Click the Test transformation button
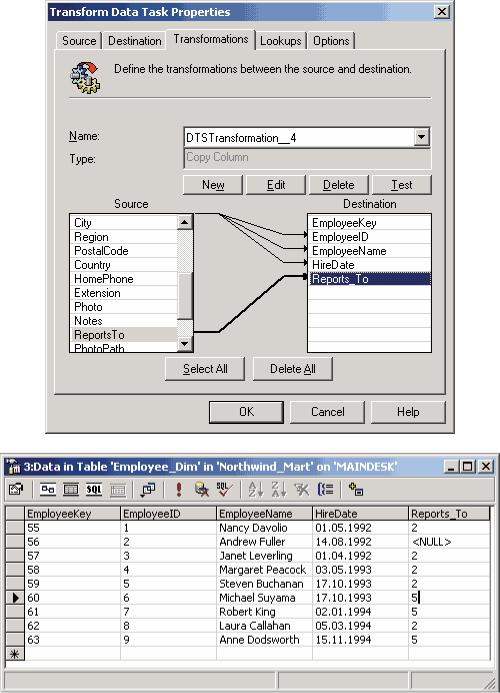The height and width of the screenshot is (693, 500). (x=401, y=185)
